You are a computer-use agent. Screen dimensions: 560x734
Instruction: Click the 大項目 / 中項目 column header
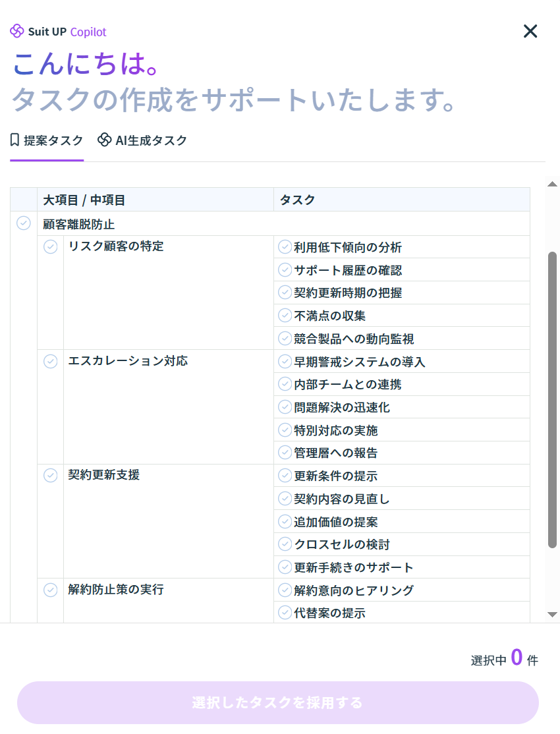[x=84, y=200]
